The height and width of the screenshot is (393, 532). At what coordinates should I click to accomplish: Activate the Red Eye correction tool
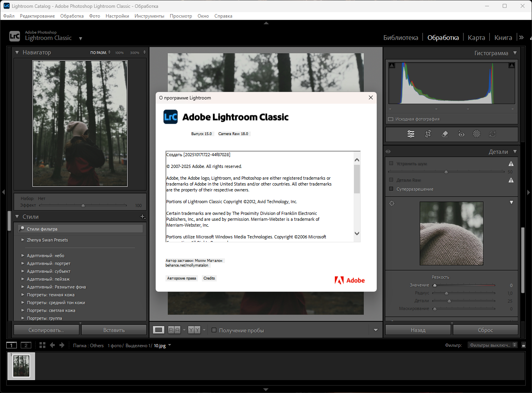coord(461,134)
